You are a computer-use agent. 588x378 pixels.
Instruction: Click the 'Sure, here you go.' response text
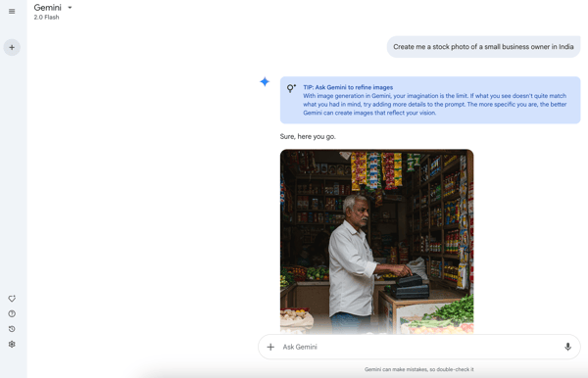pyautogui.click(x=308, y=137)
